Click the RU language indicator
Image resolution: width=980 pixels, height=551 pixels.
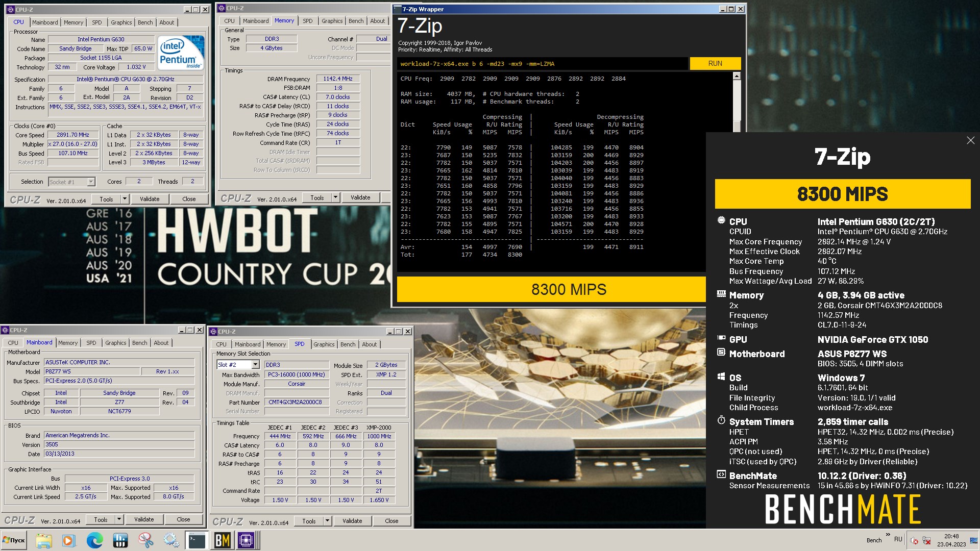tap(898, 539)
